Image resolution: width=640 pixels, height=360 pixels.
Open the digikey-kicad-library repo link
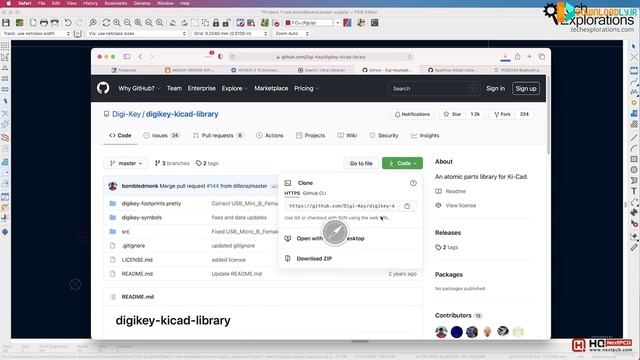[x=182, y=114]
